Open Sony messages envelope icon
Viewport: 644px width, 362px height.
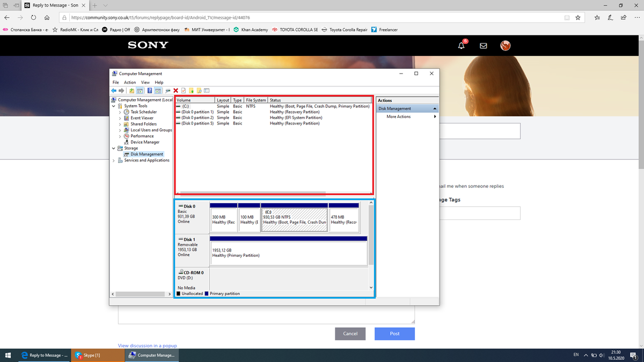tap(483, 46)
